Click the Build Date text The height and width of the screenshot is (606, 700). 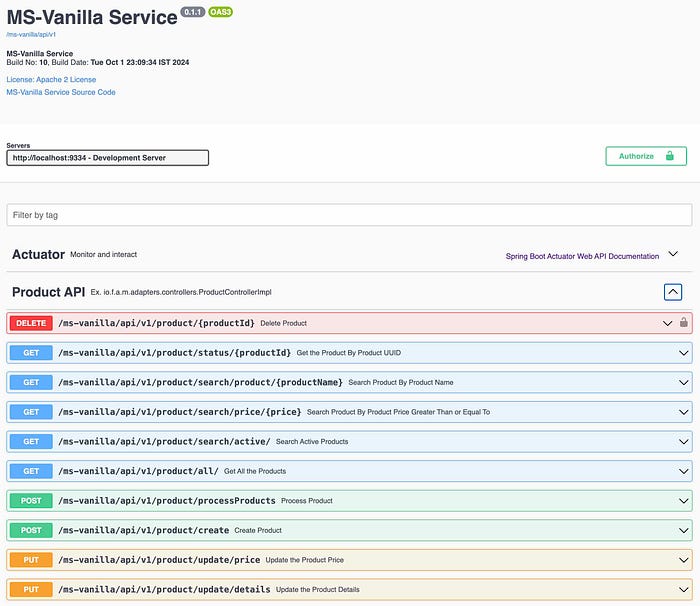click(x=120, y=62)
